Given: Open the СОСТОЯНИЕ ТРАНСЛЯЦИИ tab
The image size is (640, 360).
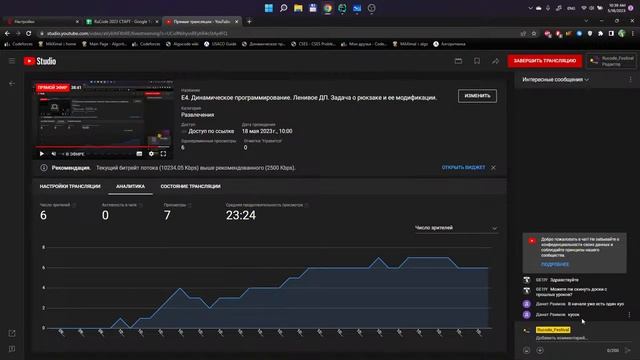Looking at the screenshot, I should point(191,187).
